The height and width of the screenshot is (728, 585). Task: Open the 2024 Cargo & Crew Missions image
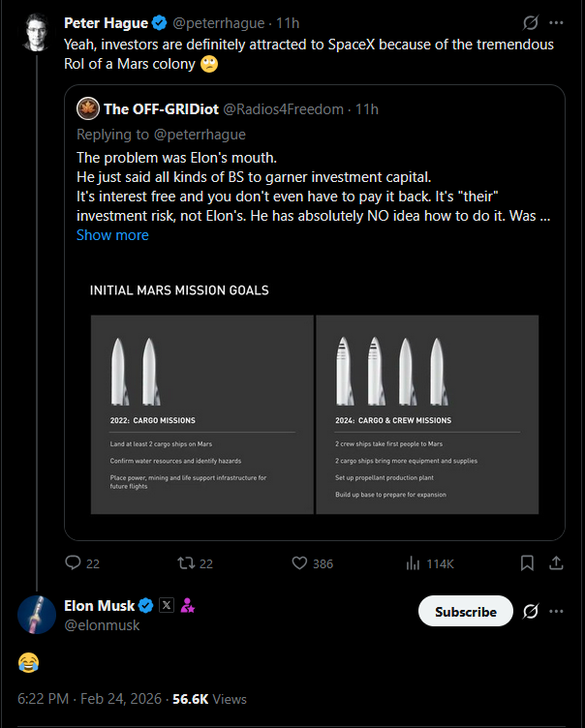[427, 414]
